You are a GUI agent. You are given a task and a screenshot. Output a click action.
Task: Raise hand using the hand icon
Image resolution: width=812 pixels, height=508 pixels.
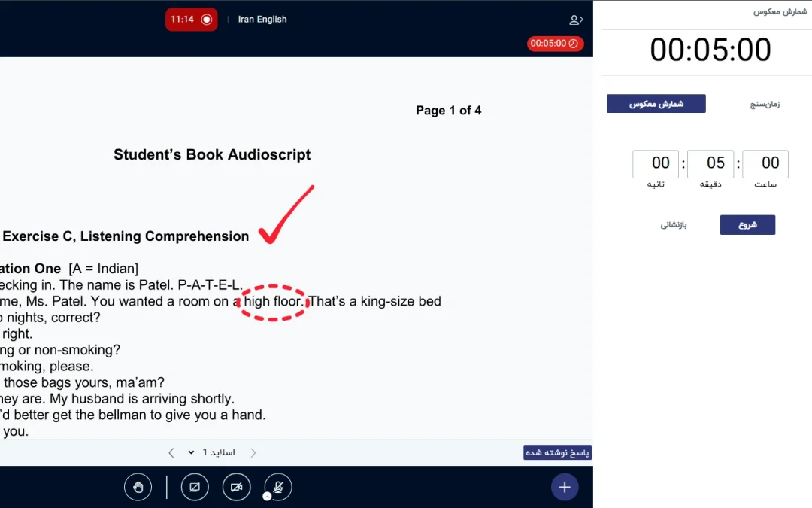[138, 487]
